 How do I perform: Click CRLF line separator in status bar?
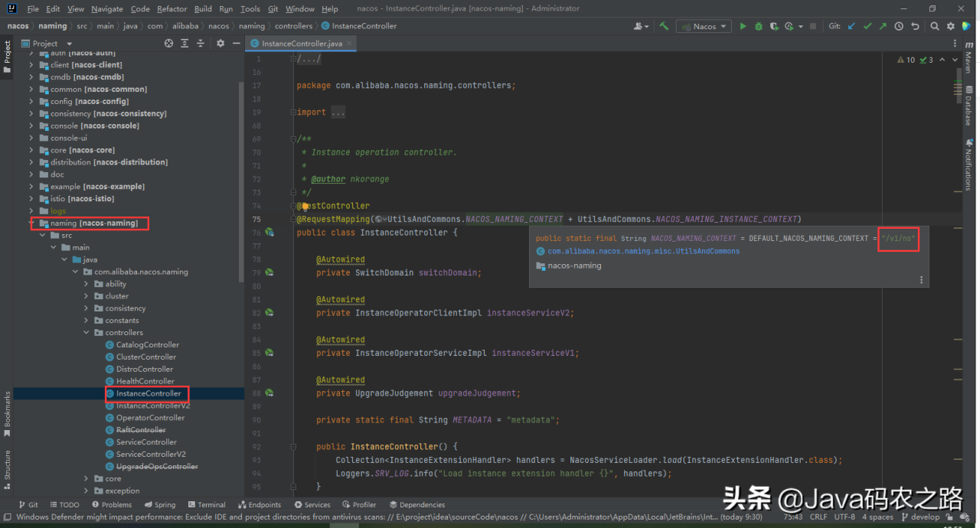point(818,517)
